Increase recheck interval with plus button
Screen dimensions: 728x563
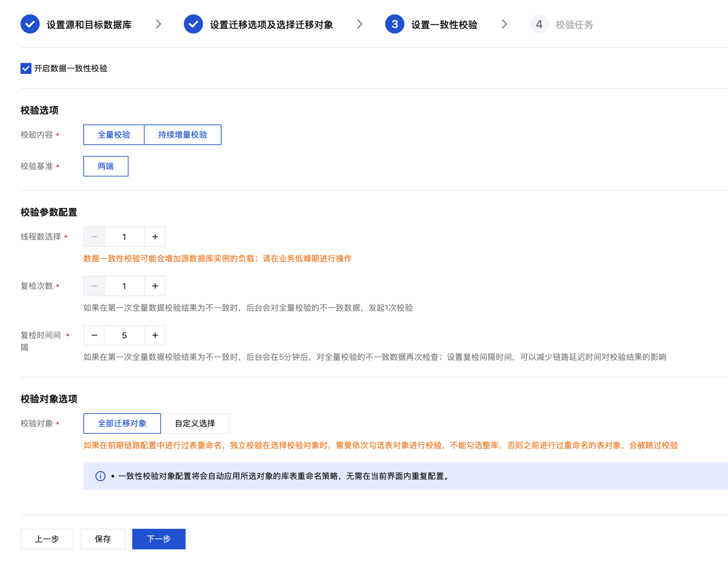tap(155, 335)
